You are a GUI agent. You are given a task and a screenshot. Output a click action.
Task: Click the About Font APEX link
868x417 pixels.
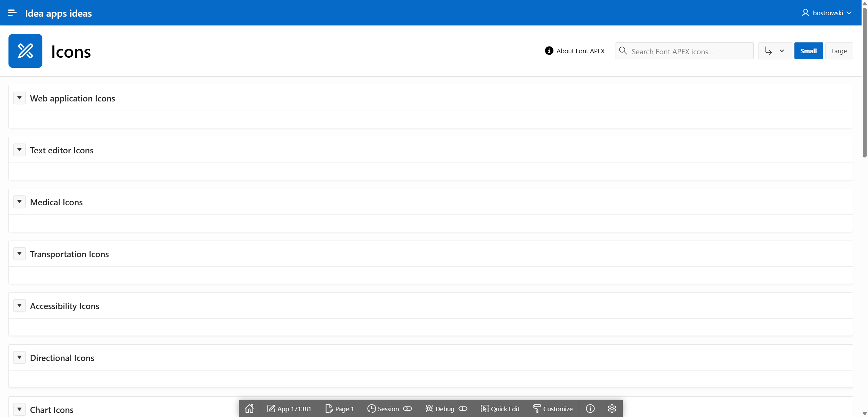click(x=575, y=51)
